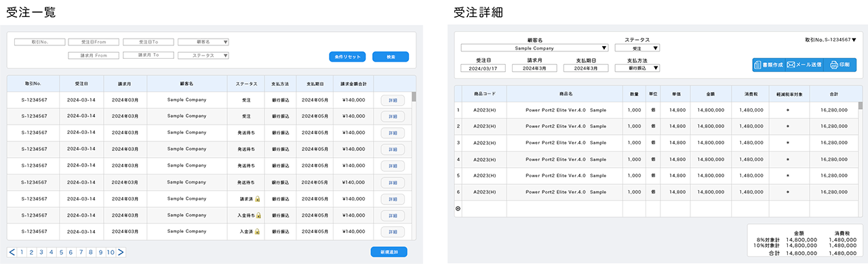
Task: Open the ステータス filter dropdown in order list
Action: point(203,56)
